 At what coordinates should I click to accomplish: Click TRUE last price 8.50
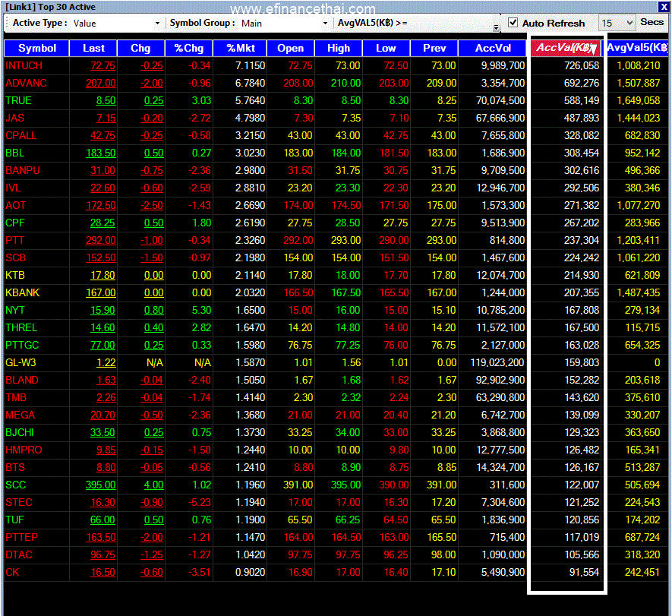(106, 101)
